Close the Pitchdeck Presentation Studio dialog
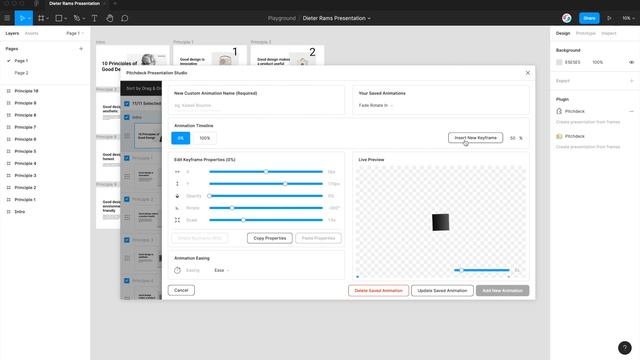The image size is (640, 360). tap(527, 73)
